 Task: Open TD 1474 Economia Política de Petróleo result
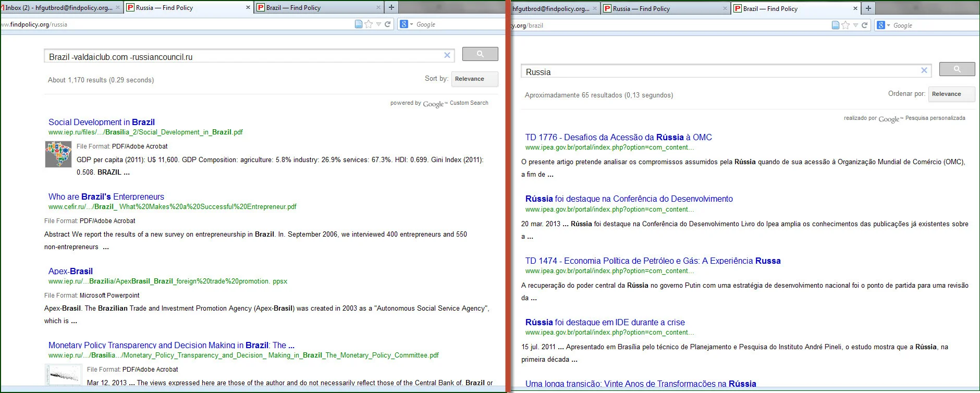click(653, 261)
